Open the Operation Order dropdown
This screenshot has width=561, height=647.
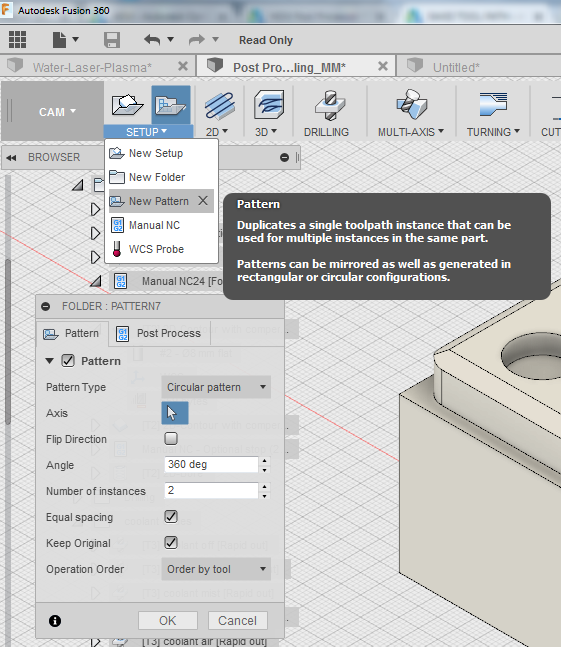(x=216, y=569)
